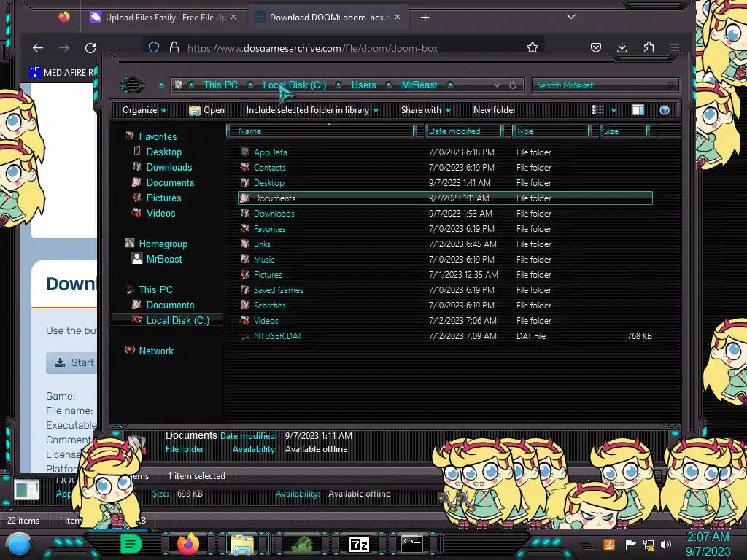List all tabs dropdown arrow
This screenshot has height=560, width=747.
coord(570,17)
